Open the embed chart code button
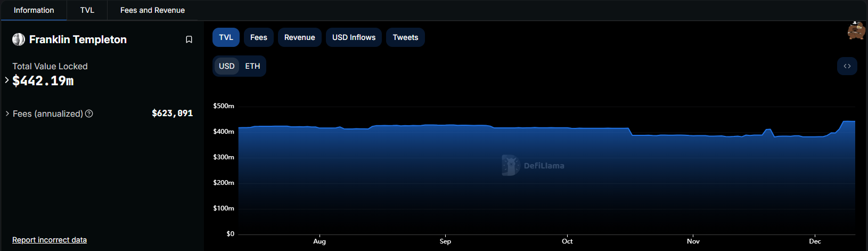868x251 pixels. tap(847, 66)
